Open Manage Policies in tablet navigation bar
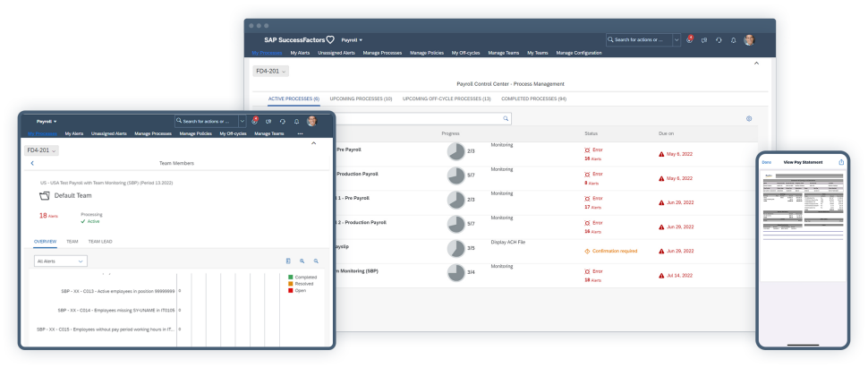 pyautogui.click(x=195, y=133)
